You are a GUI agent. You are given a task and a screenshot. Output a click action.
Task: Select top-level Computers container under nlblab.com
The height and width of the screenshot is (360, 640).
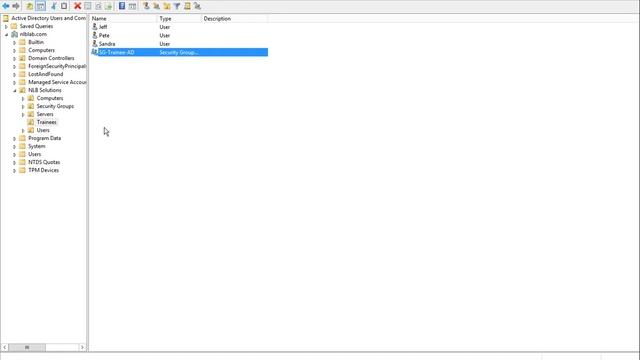pos(41,50)
